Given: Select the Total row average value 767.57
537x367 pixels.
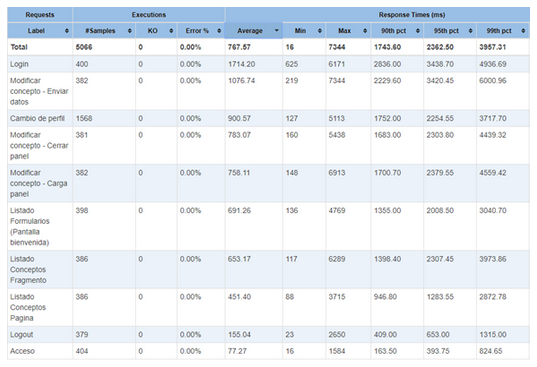Looking at the screenshot, I should point(239,47).
